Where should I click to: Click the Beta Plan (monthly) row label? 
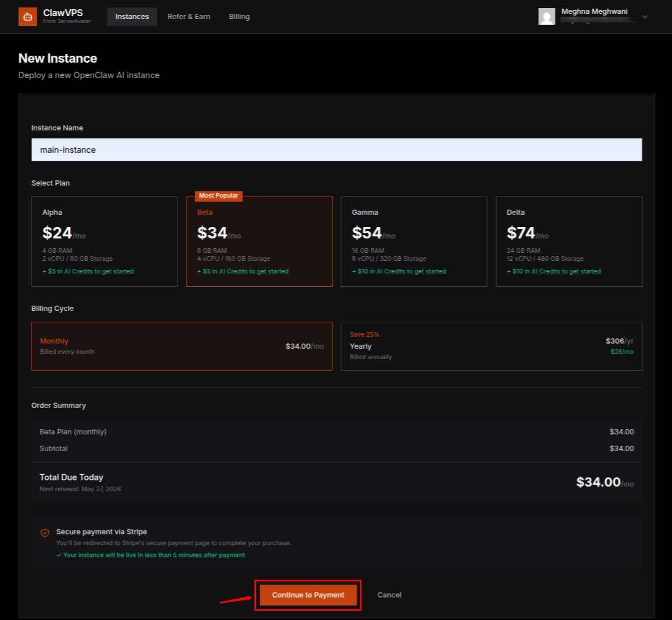(x=73, y=432)
